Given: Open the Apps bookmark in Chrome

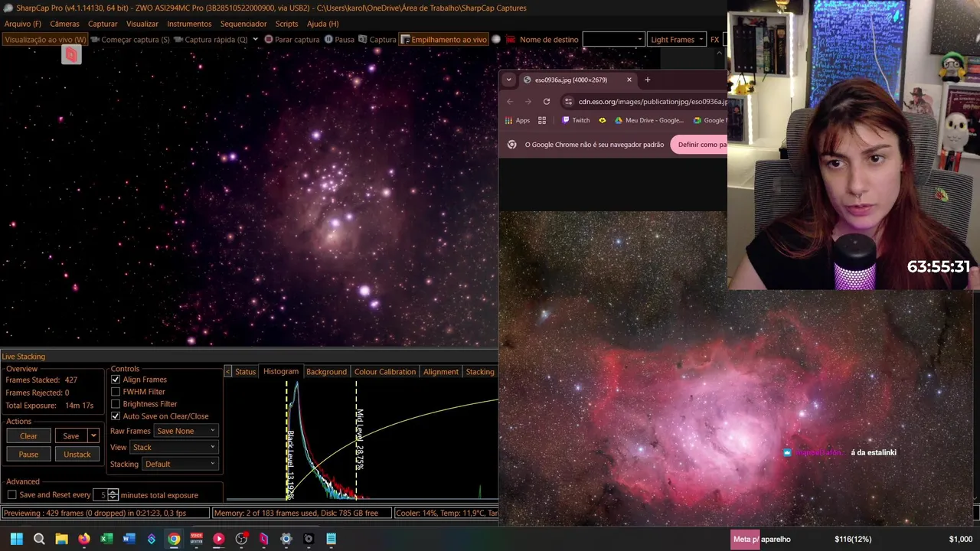Looking at the screenshot, I should [x=518, y=120].
